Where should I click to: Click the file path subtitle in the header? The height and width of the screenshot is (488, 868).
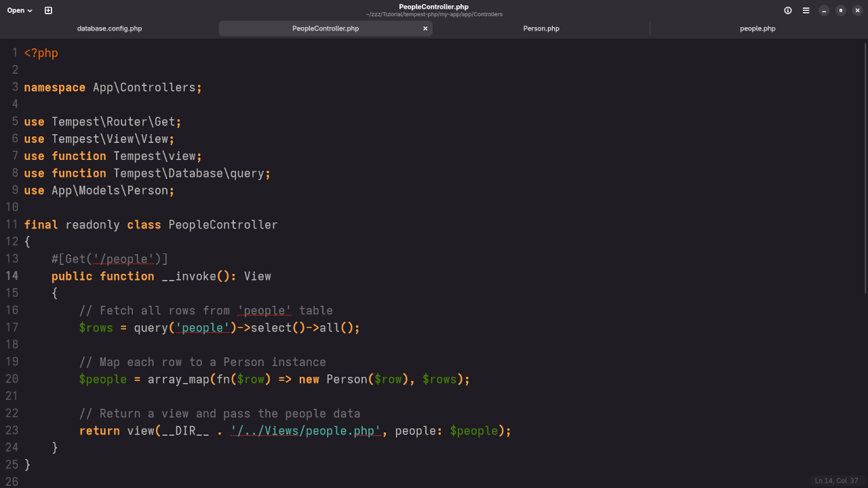[434, 14]
